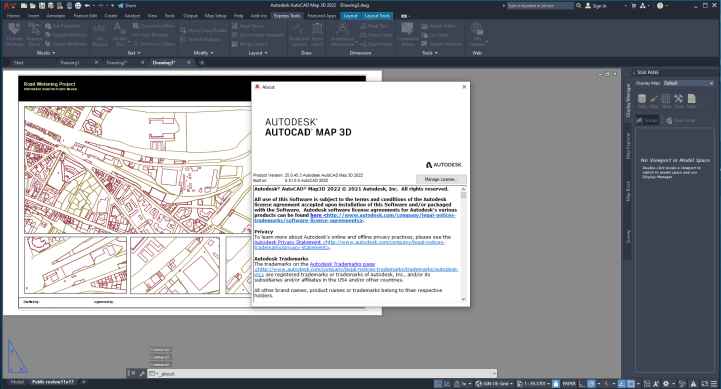Image resolution: width=721 pixels, height=389 pixels.
Task: Select the Map Explorer vertical tab
Action: click(628, 146)
